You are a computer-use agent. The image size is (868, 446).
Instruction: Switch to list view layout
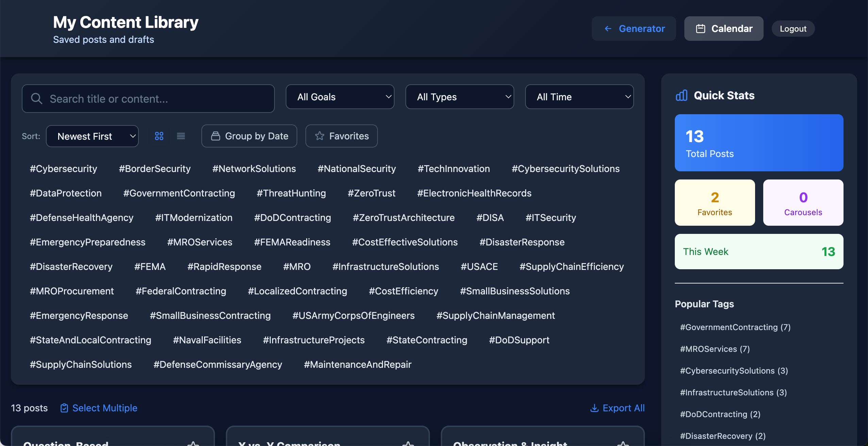pos(181,136)
